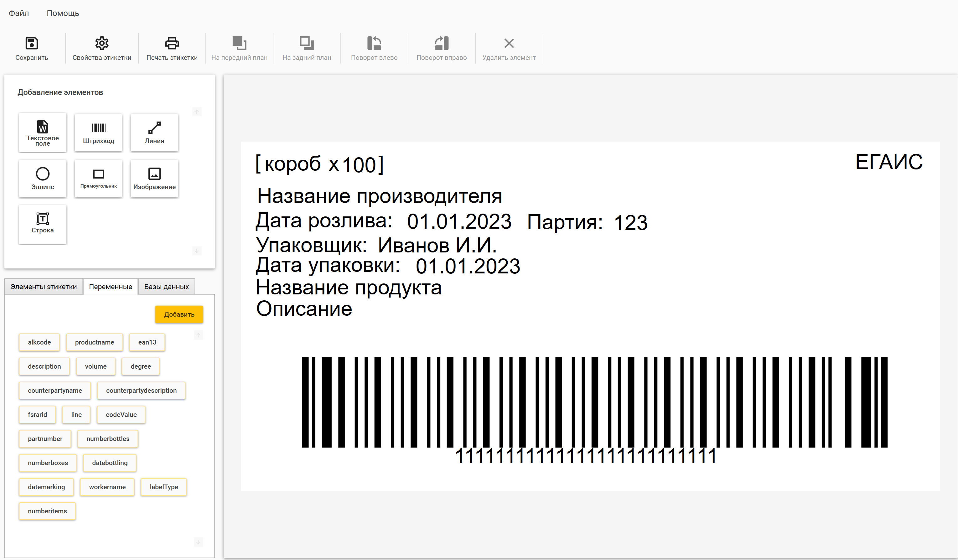958x560 pixels.
Task: Select the Изображение (image) tool
Action: (x=154, y=178)
